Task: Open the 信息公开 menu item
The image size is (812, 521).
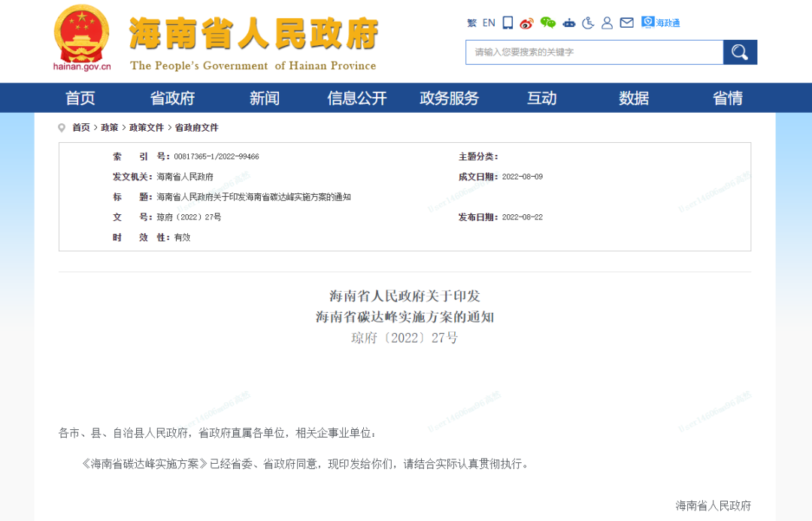Action: click(x=356, y=98)
